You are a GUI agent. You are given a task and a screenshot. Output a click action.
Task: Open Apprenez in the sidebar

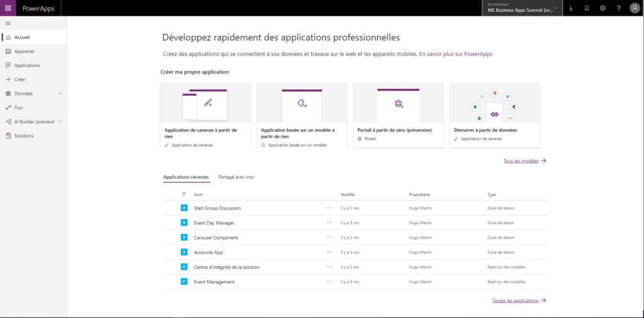33,52
